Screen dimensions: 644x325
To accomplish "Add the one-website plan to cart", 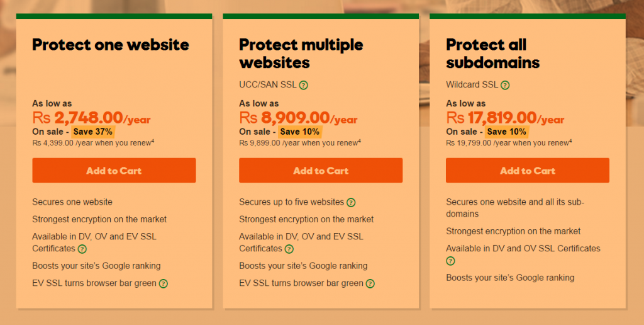I will click(114, 170).
